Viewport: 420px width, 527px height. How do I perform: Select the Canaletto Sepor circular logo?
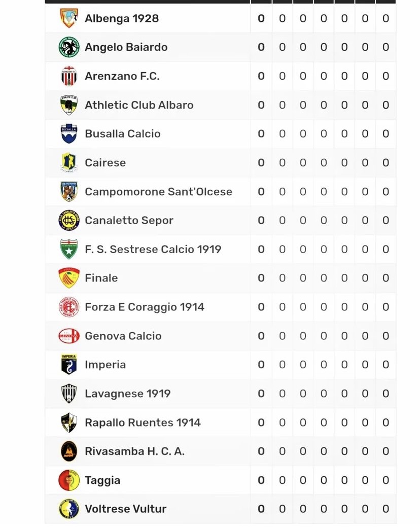point(69,221)
